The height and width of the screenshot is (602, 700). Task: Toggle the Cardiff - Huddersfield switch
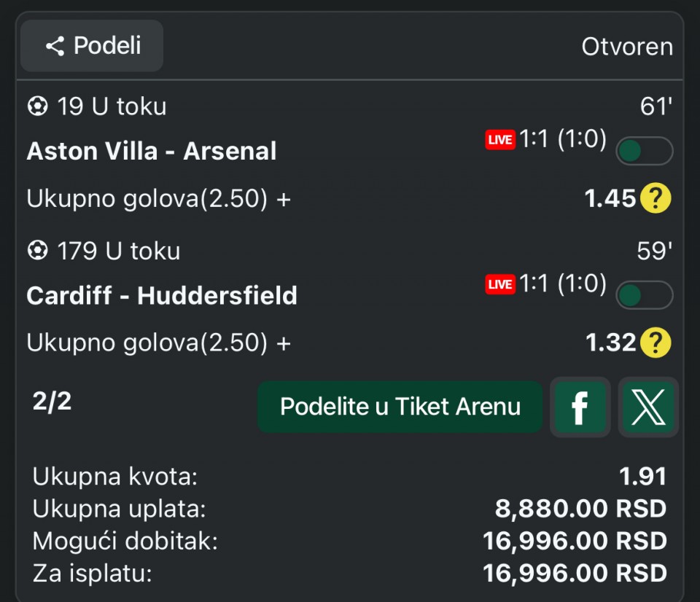[x=644, y=295]
